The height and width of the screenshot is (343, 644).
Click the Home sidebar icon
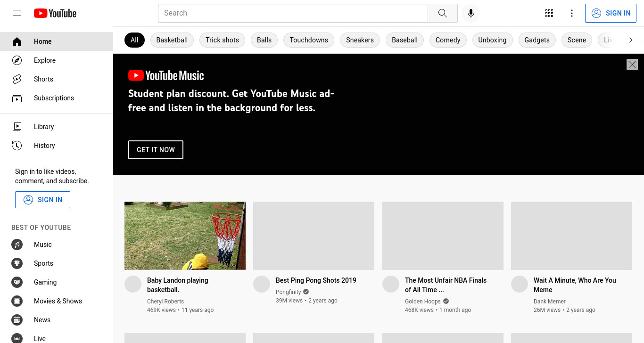point(17,41)
